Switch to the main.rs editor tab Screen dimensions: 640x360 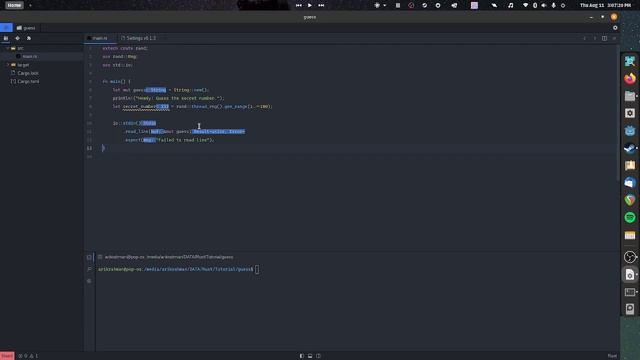coord(99,38)
